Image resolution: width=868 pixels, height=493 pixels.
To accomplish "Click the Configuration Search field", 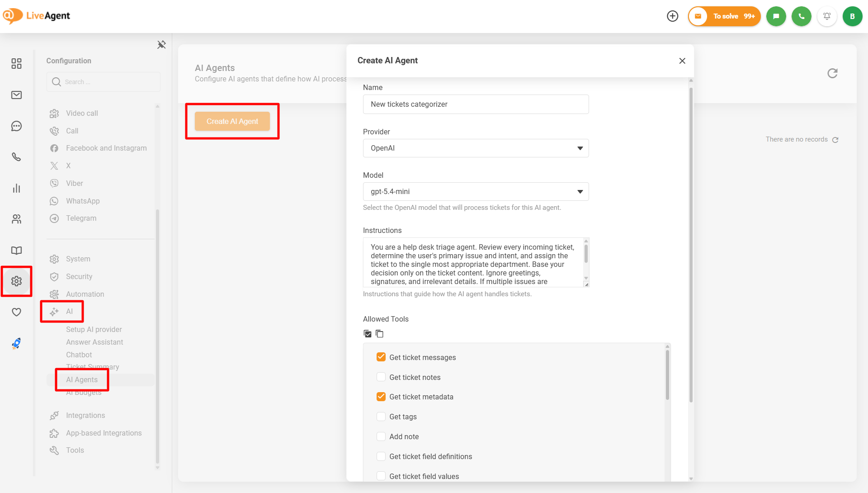I will click(x=104, y=82).
